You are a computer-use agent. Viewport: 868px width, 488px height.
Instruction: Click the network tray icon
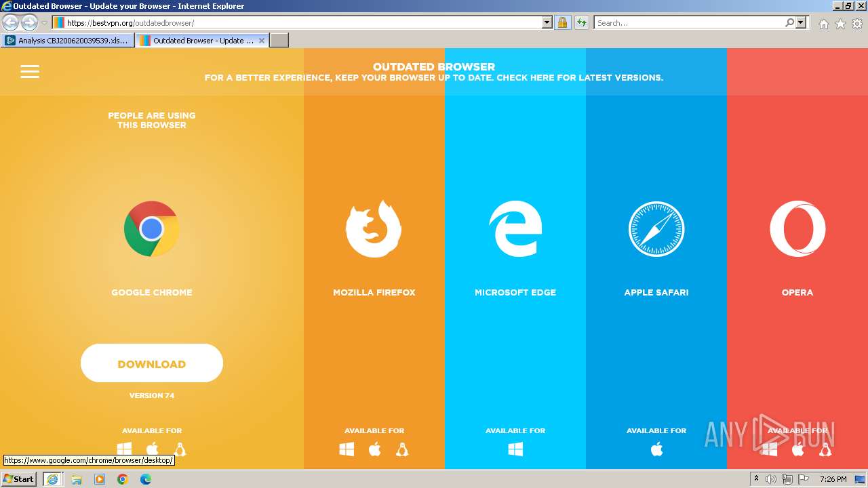[x=787, y=479]
